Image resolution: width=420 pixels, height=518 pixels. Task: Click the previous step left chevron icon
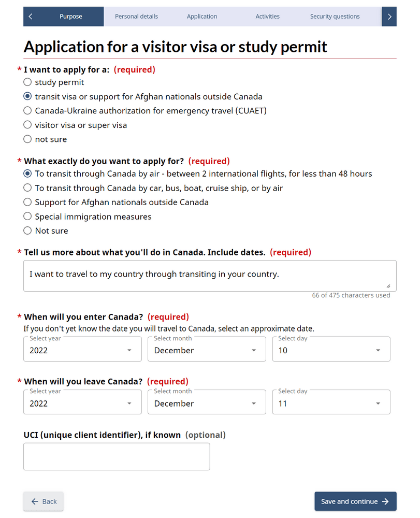pyautogui.click(x=31, y=17)
